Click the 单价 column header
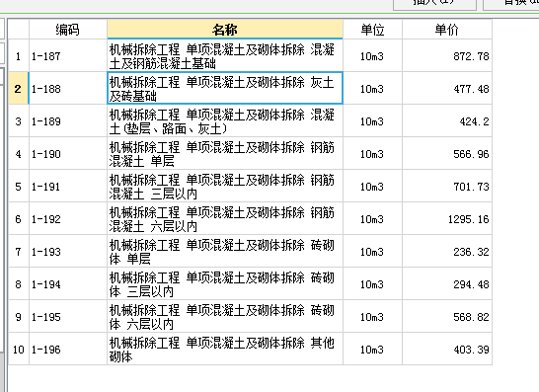The height and width of the screenshot is (392, 539). pos(447,30)
